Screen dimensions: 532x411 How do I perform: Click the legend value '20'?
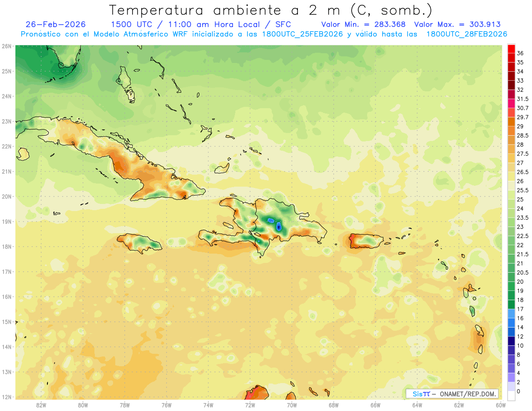520,282
